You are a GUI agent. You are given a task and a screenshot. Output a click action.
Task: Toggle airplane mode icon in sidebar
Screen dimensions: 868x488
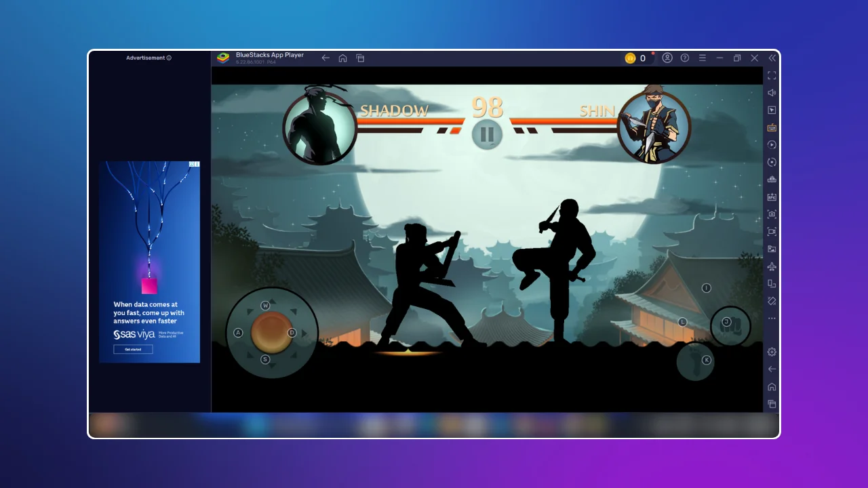point(772,266)
